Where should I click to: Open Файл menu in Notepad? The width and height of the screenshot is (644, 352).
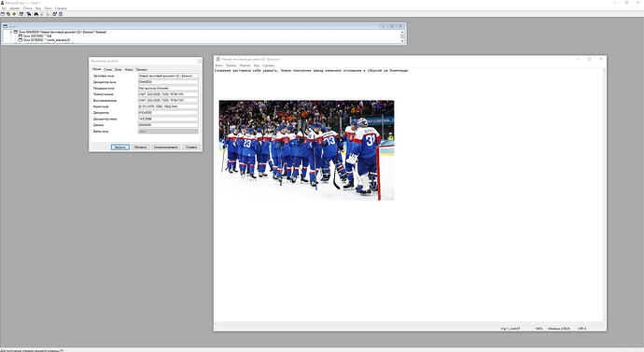(219, 65)
